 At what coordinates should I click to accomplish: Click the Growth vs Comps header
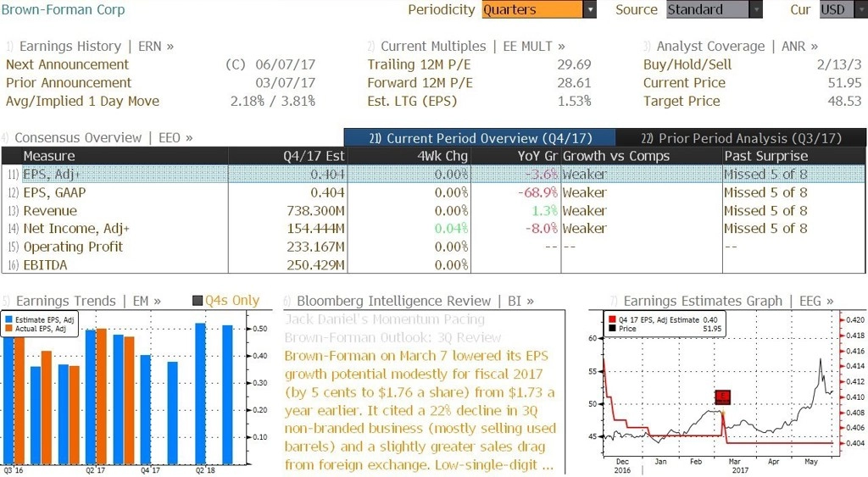[x=642, y=156]
